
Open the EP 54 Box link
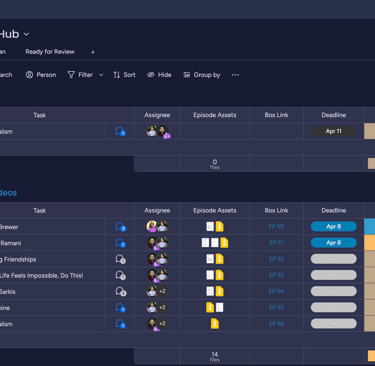click(x=276, y=291)
